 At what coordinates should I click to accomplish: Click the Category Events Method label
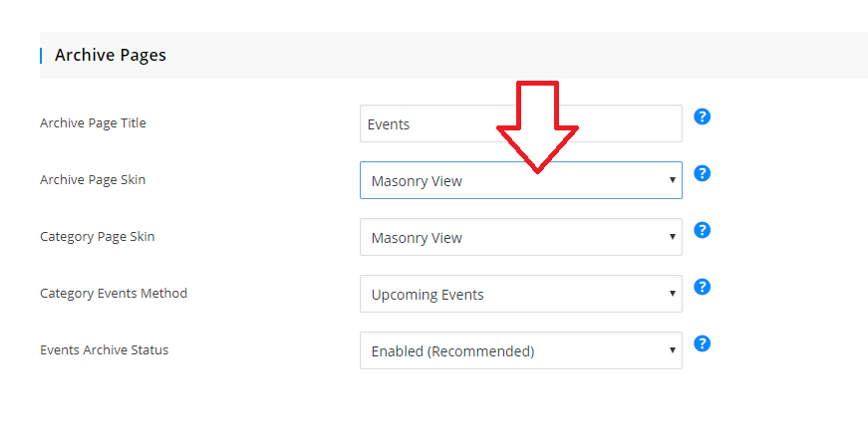pos(114,294)
